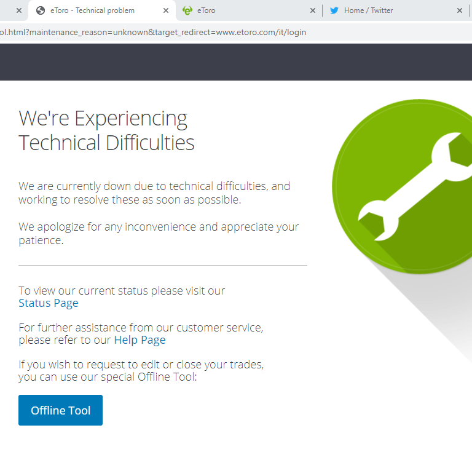Screen dimensions: 472x476
Task: Open the Status Page link
Action: click(49, 303)
